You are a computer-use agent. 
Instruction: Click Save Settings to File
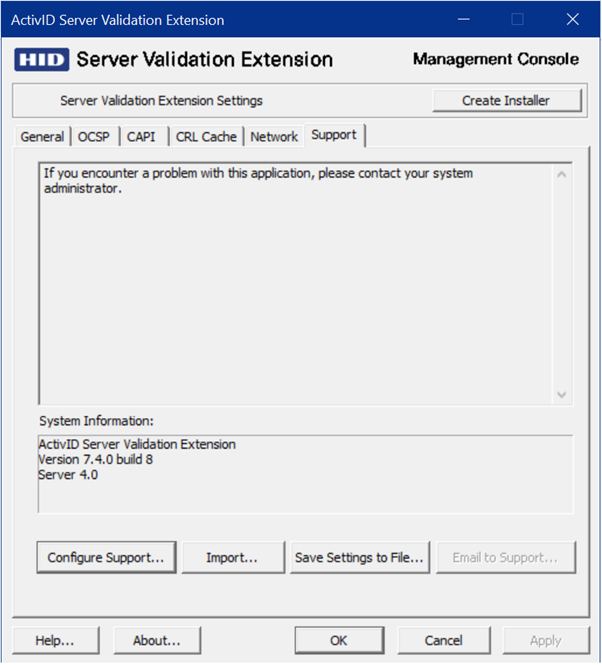[x=360, y=558]
